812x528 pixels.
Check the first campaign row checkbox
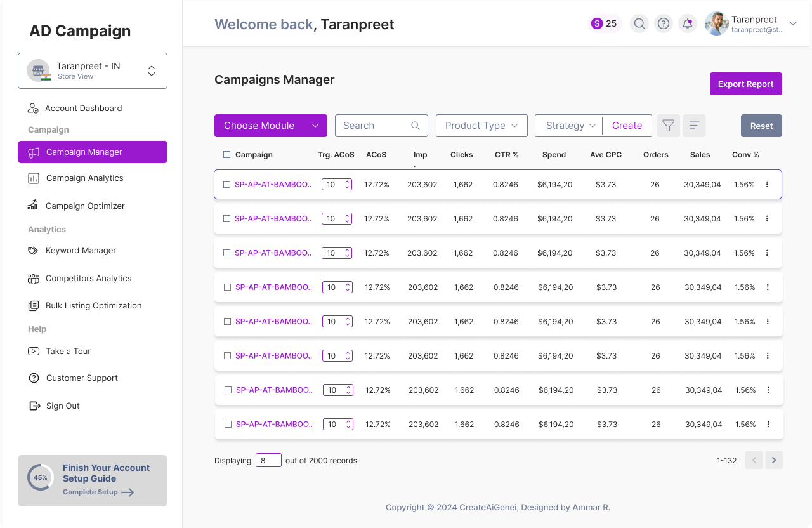227,185
